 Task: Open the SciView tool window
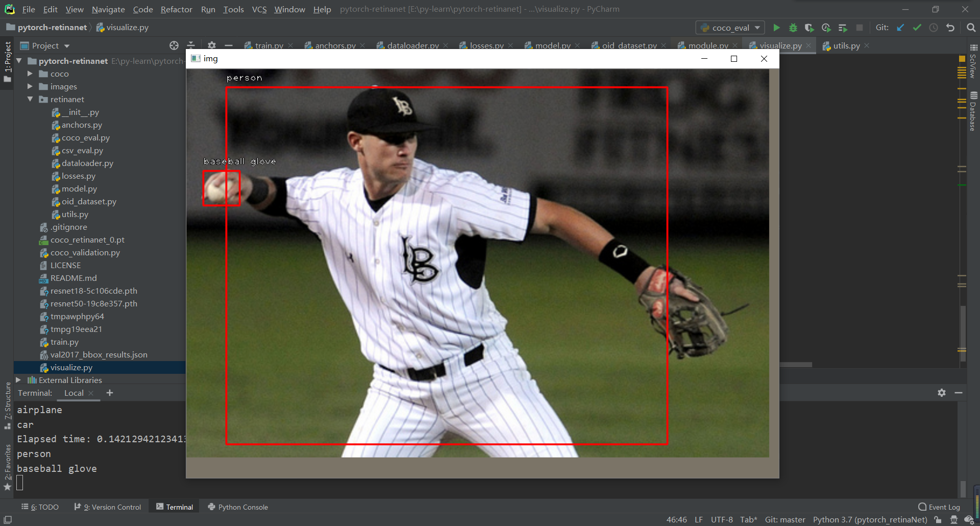click(973, 61)
